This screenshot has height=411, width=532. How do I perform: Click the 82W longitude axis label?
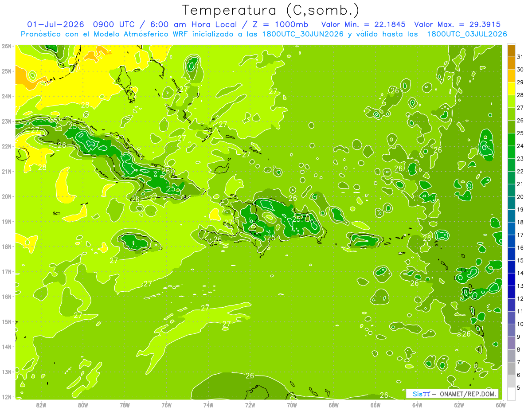click(x=41, y=404)
